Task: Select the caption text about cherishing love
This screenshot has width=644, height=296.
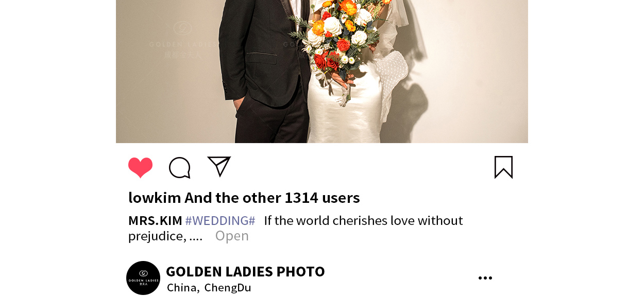Action: (x=364, y=221)
